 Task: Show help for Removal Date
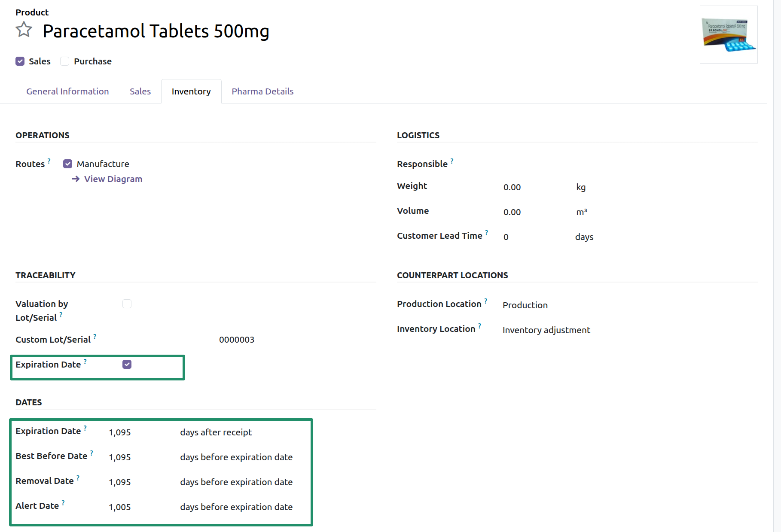point(78,478)
